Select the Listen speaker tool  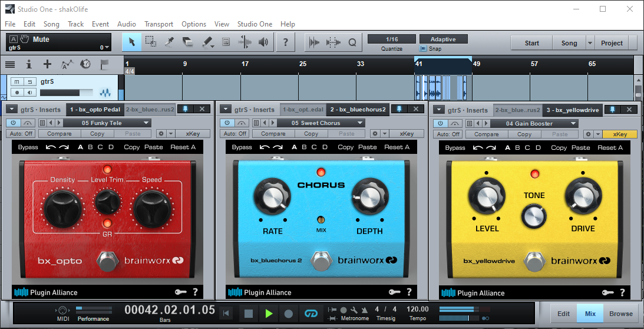pyautogui.click(x=263, y=42)
